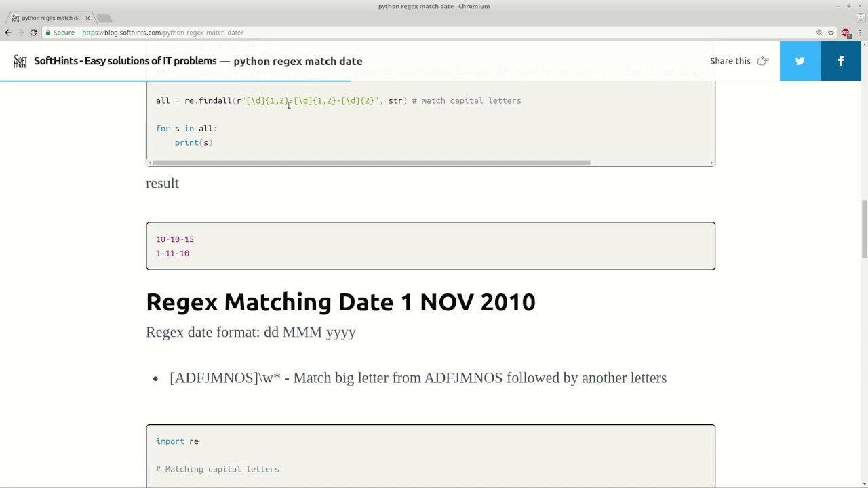
Task: Open SoftHints - Easy solutions of IT problems link
Action: coord(125,61)
